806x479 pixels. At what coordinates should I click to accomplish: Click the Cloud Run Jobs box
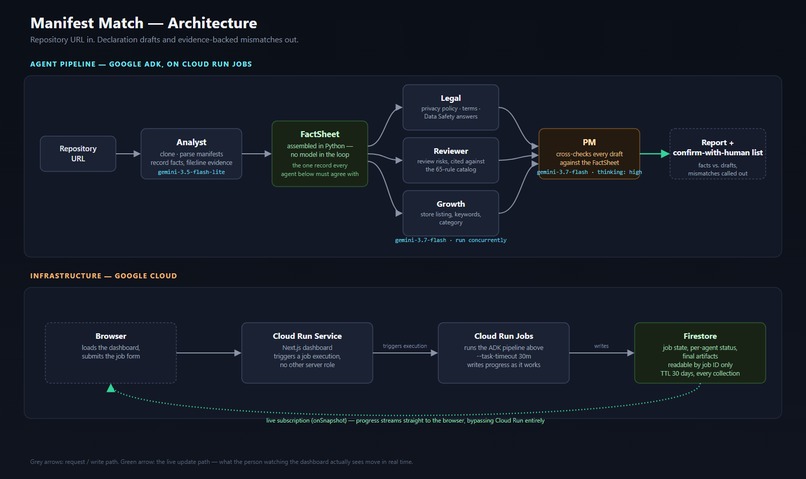coord(504,353)
